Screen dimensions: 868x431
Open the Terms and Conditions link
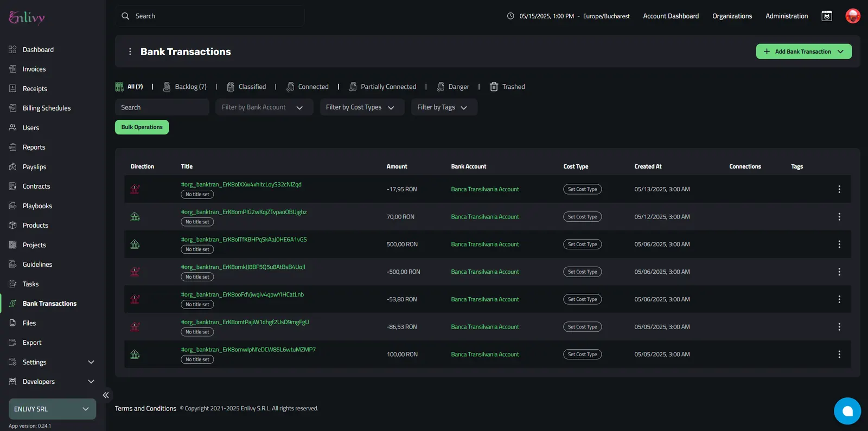click(145, 409)
